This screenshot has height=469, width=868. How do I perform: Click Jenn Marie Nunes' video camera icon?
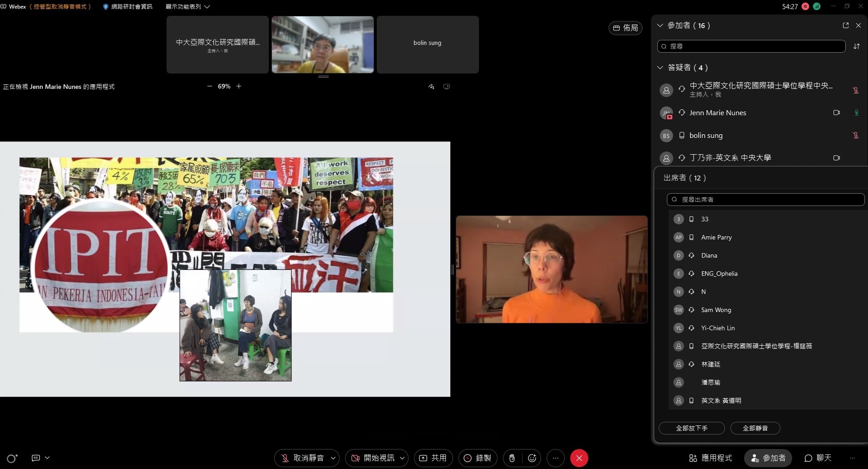pyautogui.click(x=836, y=112)
